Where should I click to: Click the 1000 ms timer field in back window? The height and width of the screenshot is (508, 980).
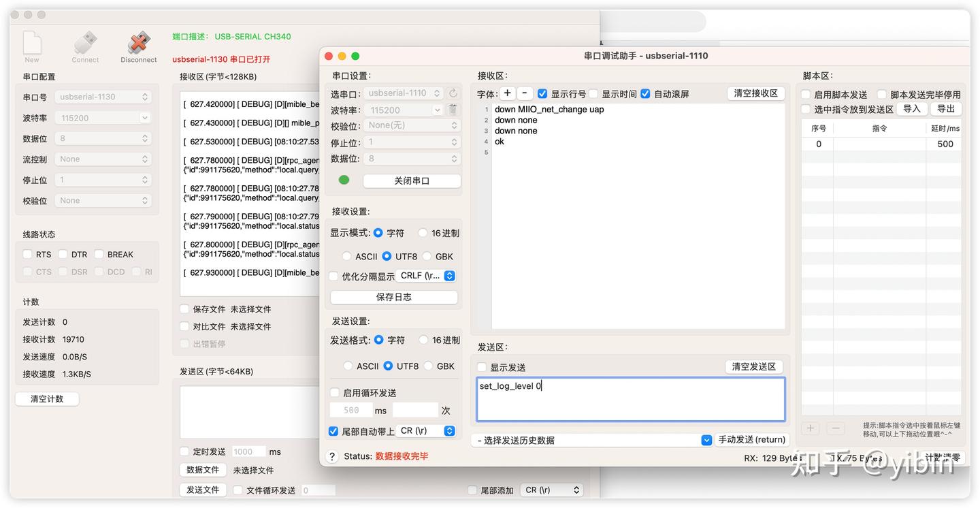click(x=248, y=451)
